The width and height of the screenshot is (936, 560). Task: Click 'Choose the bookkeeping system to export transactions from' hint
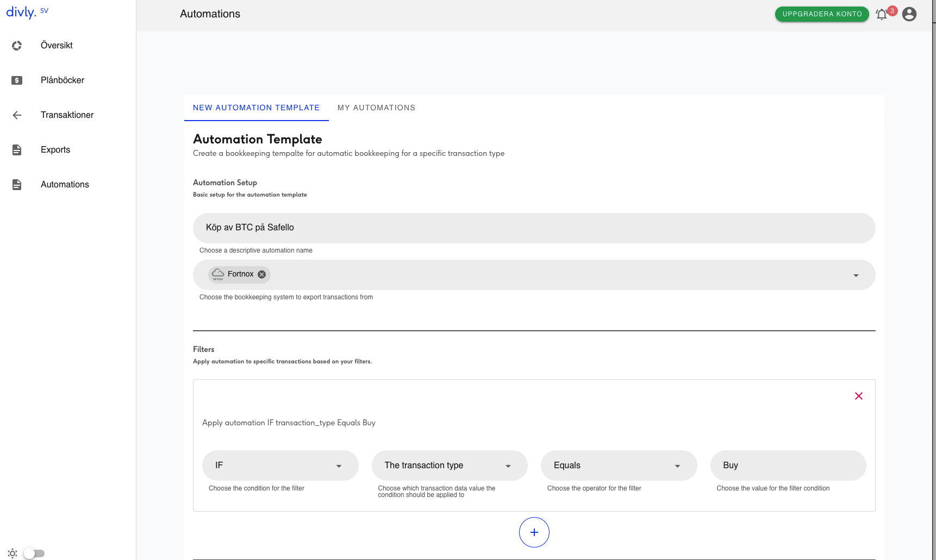click(x=286, y=297)
